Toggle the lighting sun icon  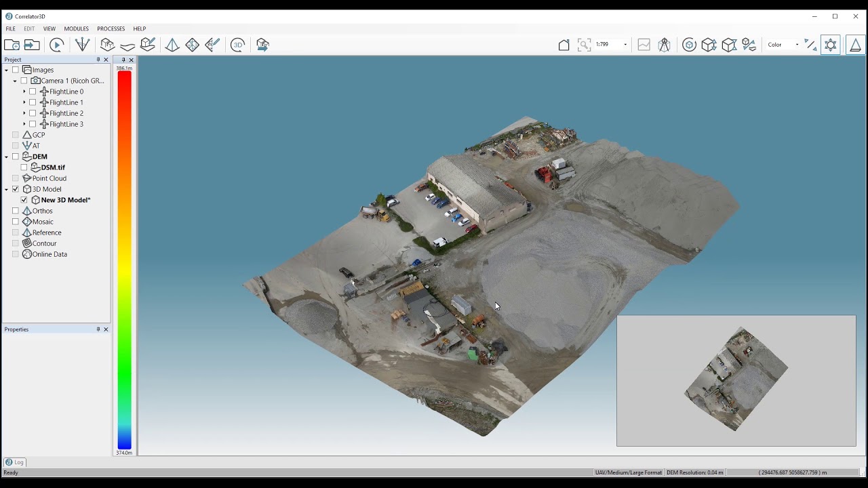(831, 45)
